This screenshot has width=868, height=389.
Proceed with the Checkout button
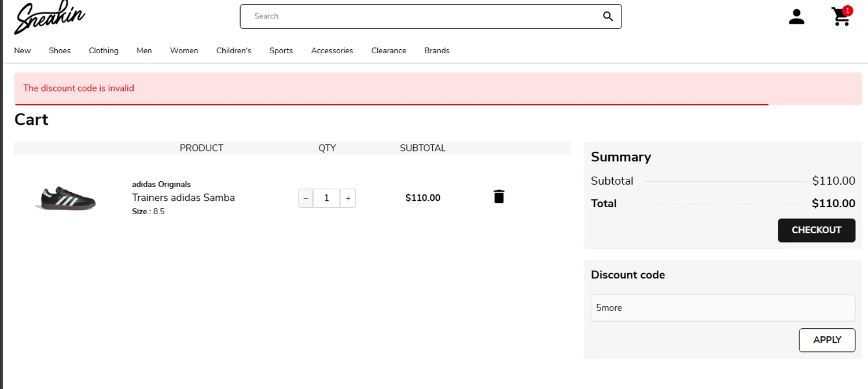[x=816, y=230]
